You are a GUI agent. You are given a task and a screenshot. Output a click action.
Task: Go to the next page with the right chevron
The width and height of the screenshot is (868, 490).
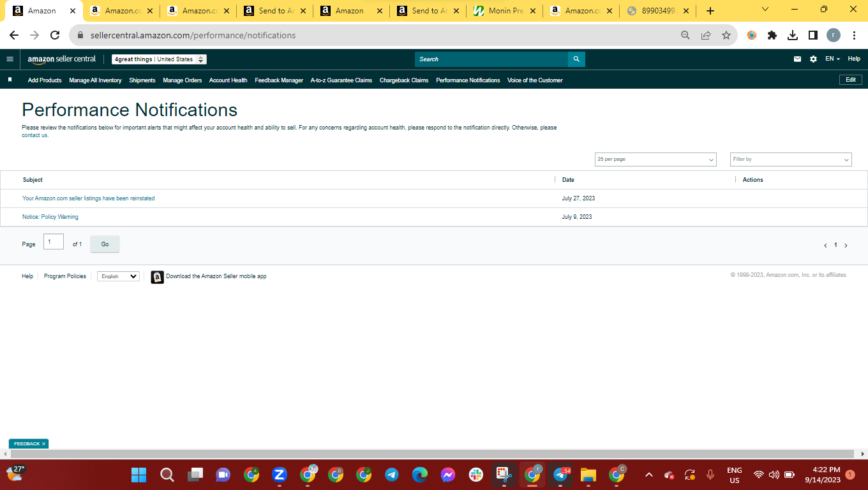coord(846,246)
